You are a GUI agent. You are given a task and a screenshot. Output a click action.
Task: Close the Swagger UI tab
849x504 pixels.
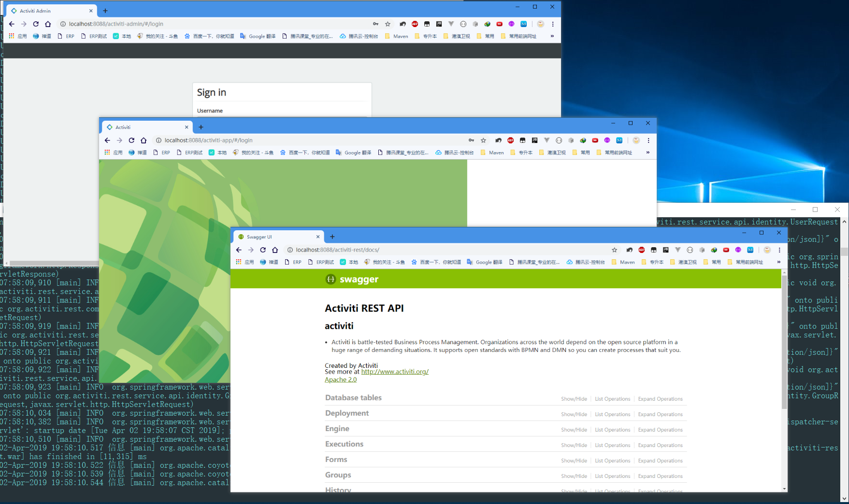[318, 237]
